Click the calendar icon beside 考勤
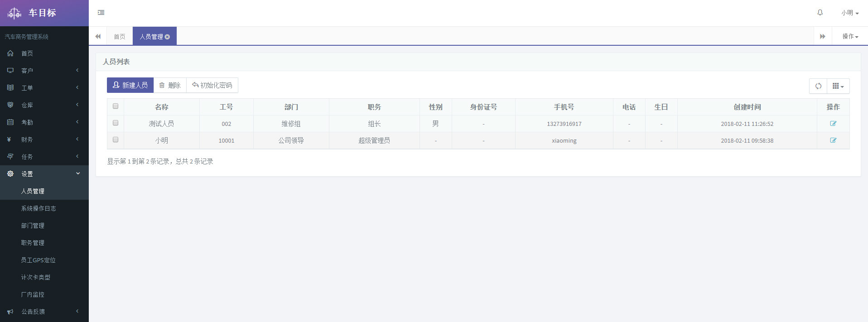Screen dimensions: 868x322 coord(10,122)
